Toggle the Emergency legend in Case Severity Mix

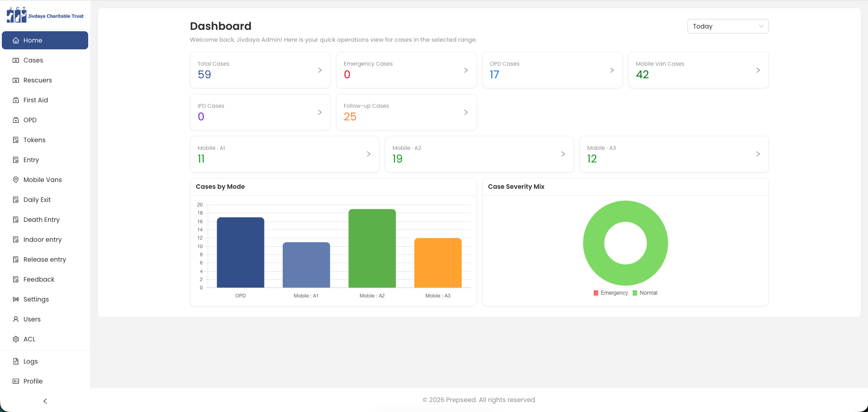pyautogui.click(x=611, y=293)
